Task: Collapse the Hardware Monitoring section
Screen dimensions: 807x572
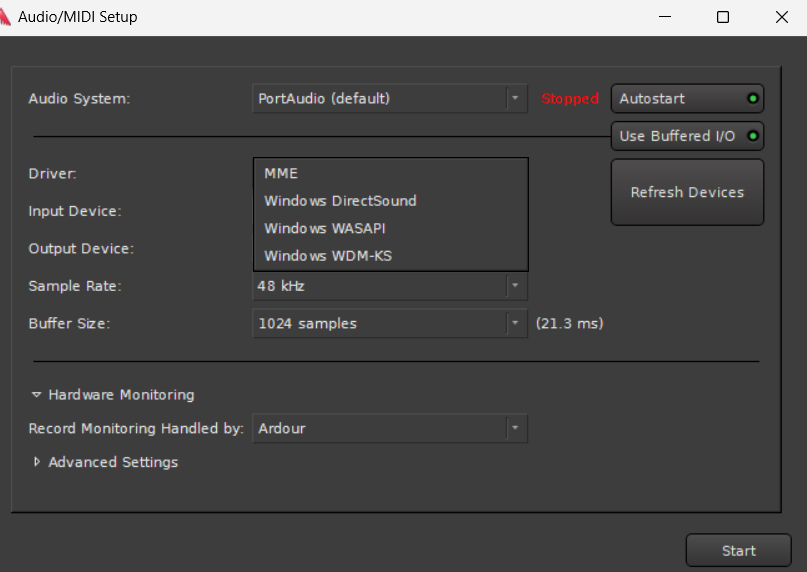Action: (x=38, y=395)
